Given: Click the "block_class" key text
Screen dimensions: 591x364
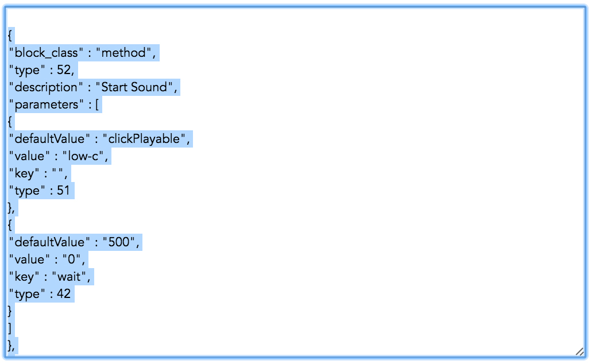Looking at the screenshot, I should (x=43, y=53).
